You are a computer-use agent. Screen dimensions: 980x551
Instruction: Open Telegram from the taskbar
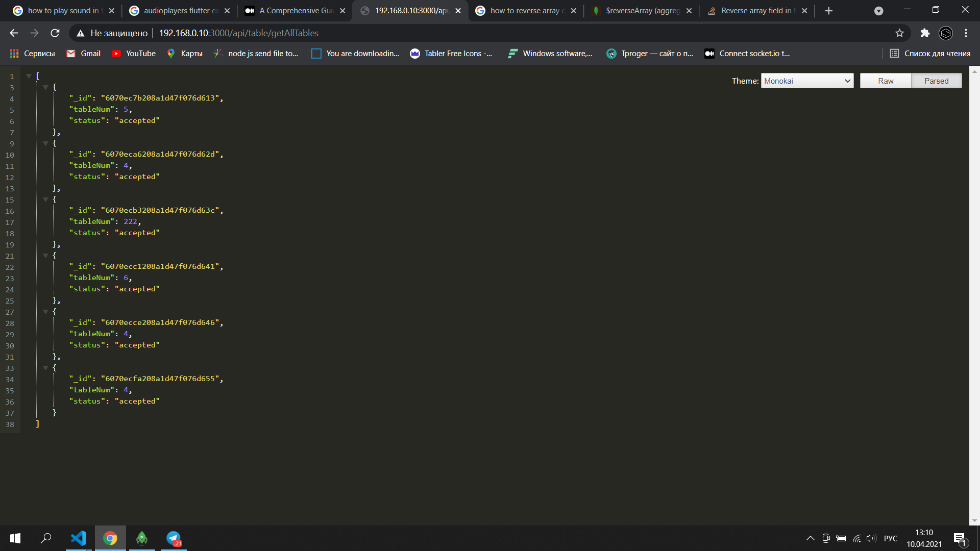(x=174, y=538)
